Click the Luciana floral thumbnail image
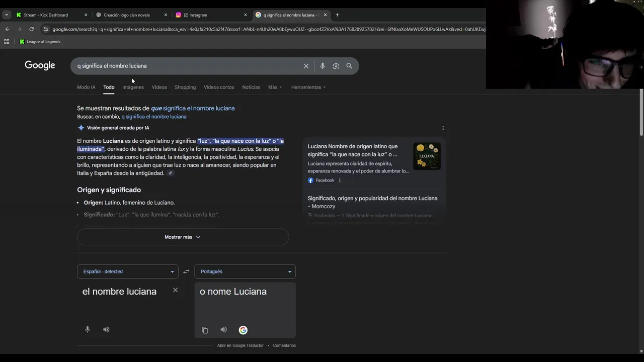This screenshot has height=362, width=644. coord(427,156)
